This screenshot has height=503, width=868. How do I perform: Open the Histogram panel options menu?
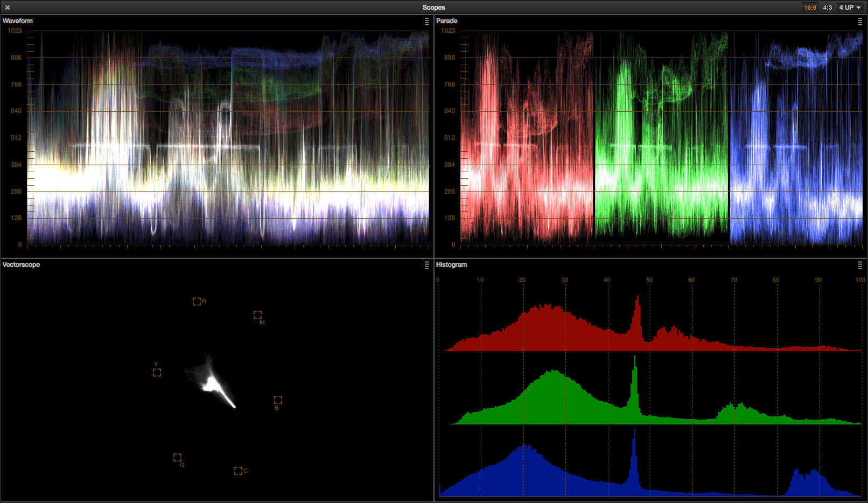click(x=860, y=265)
